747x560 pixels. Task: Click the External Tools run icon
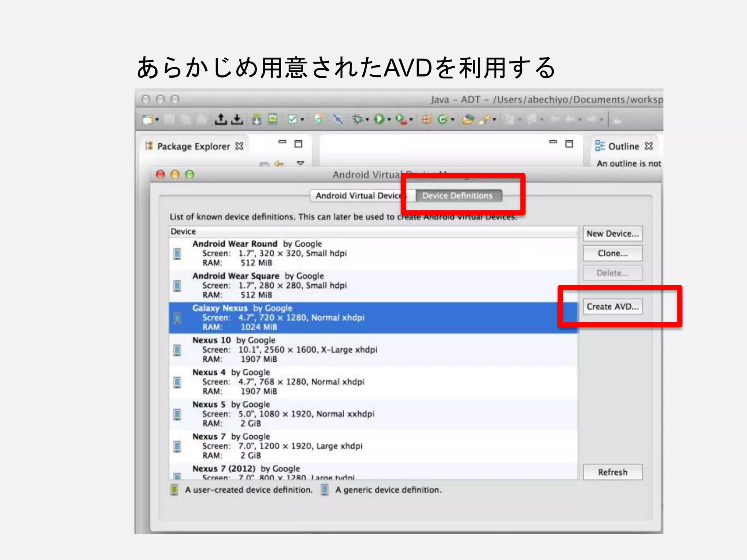click(x=401, y=119)
